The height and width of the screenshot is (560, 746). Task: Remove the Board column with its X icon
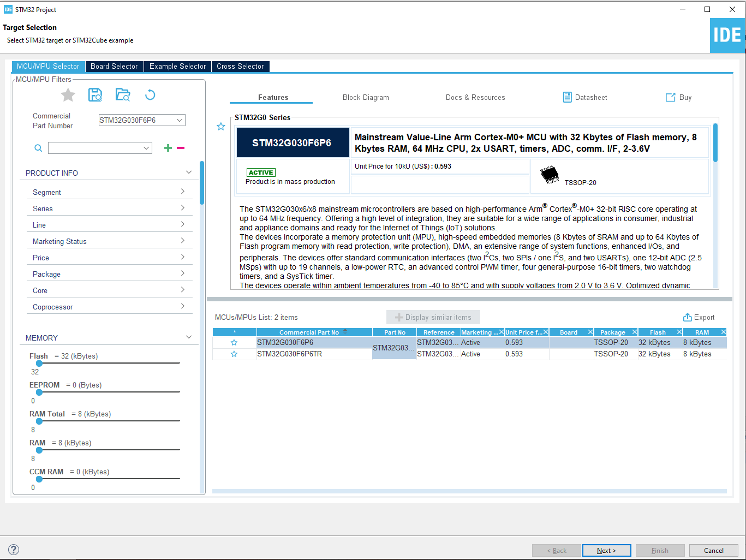(590, 332)
